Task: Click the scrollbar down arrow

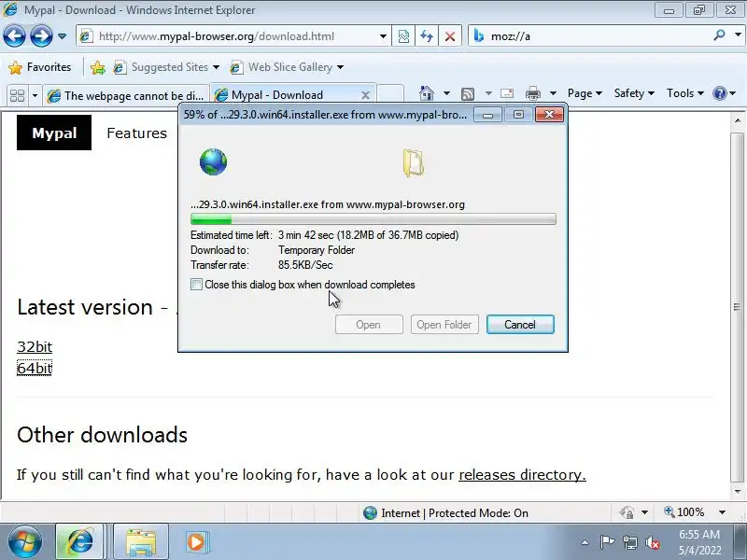Action: [x=738, y=491]
